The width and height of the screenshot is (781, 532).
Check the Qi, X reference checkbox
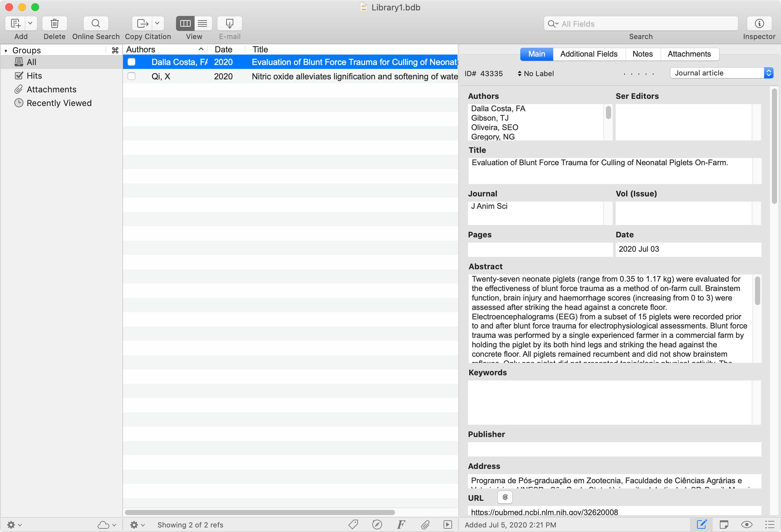(131, 76)
